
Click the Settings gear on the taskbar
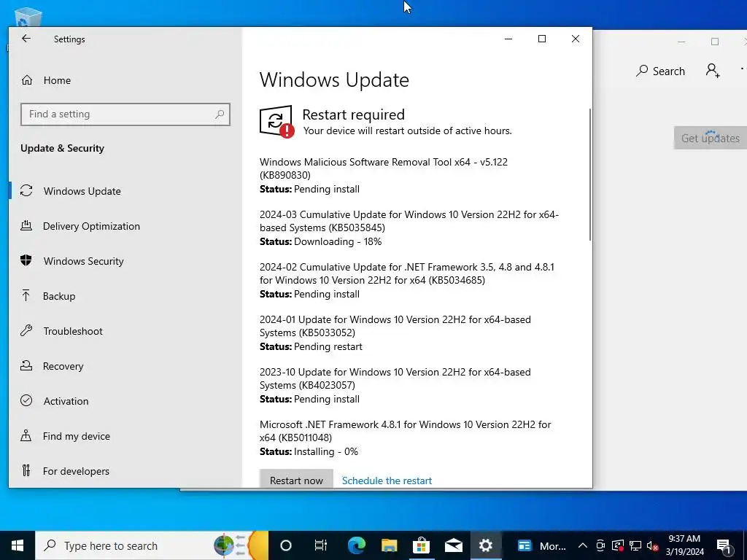coord(485,545)
